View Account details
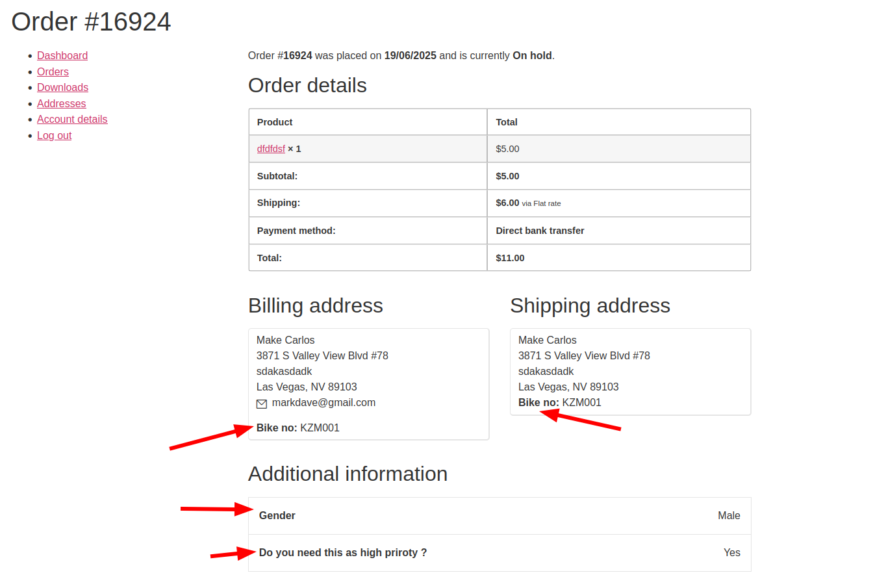The image size is (886, 588). [x=72, y=119]
